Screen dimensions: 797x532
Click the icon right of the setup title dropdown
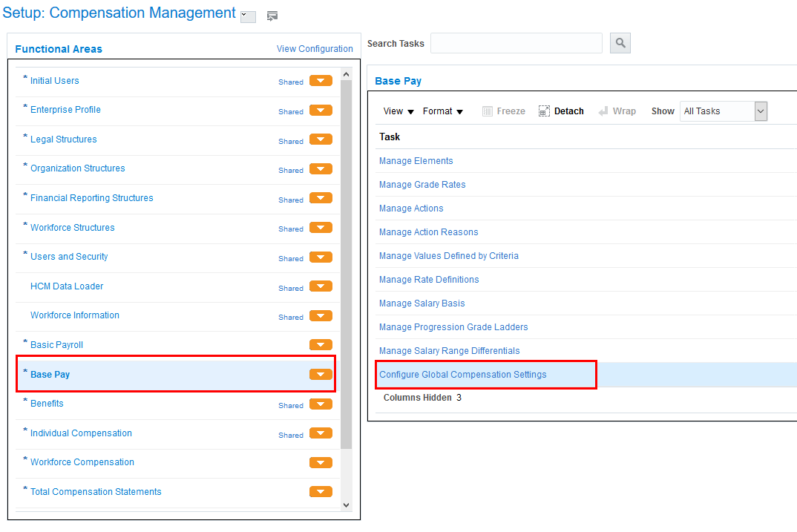272,16
